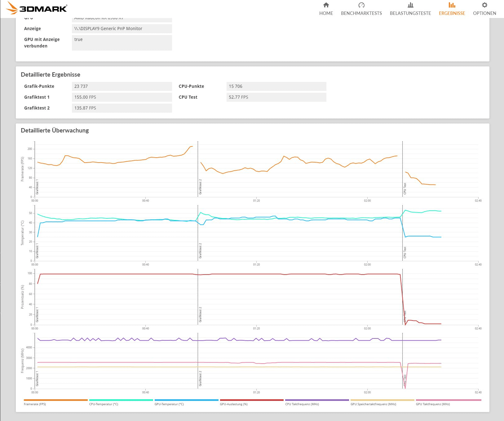Screen dimensions: 504x421
Task: Click the Grafiktest 1 value 155.00 FPS
Action: coord(122,97)
